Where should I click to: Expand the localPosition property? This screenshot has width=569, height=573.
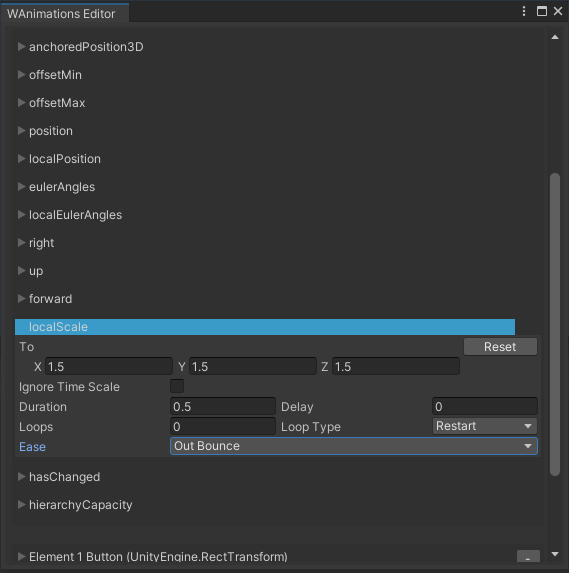pos(21,159)
